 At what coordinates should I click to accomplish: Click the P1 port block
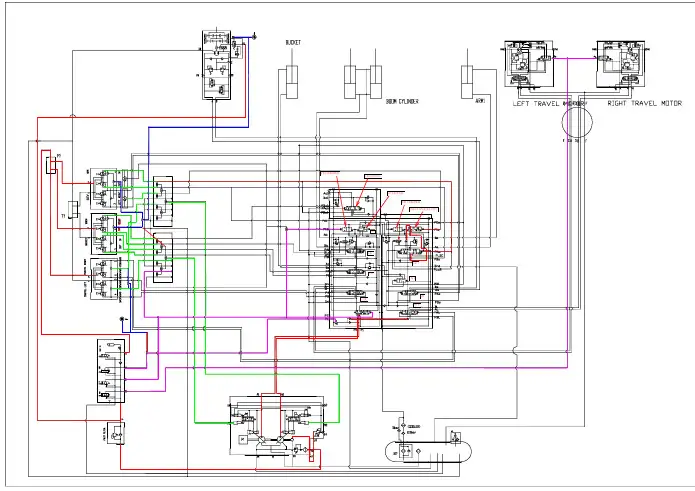(51, 164)
